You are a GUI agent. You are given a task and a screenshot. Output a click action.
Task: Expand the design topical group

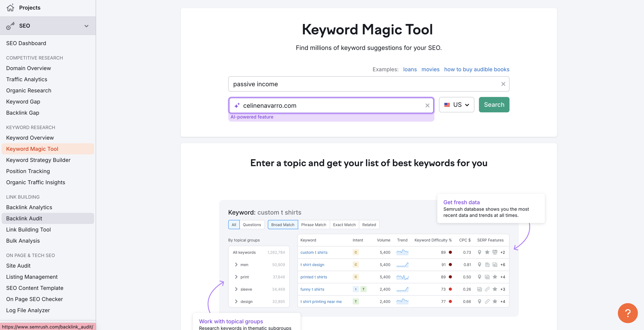pos(236,301)
